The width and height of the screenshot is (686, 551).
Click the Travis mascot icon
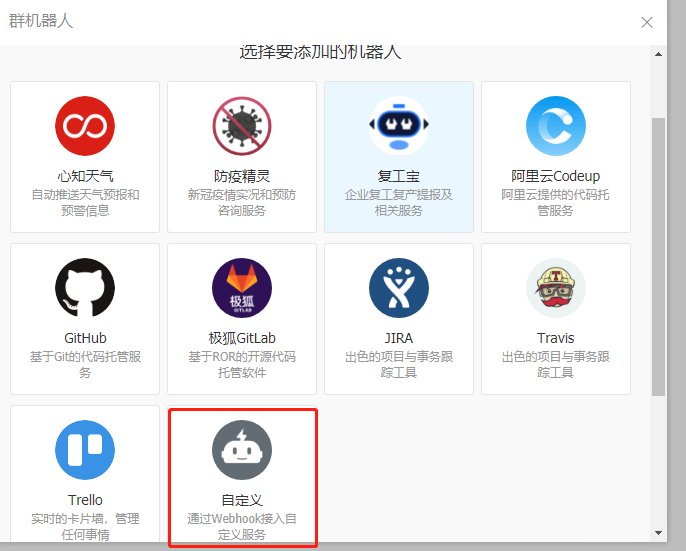click(x=556, y=288)
